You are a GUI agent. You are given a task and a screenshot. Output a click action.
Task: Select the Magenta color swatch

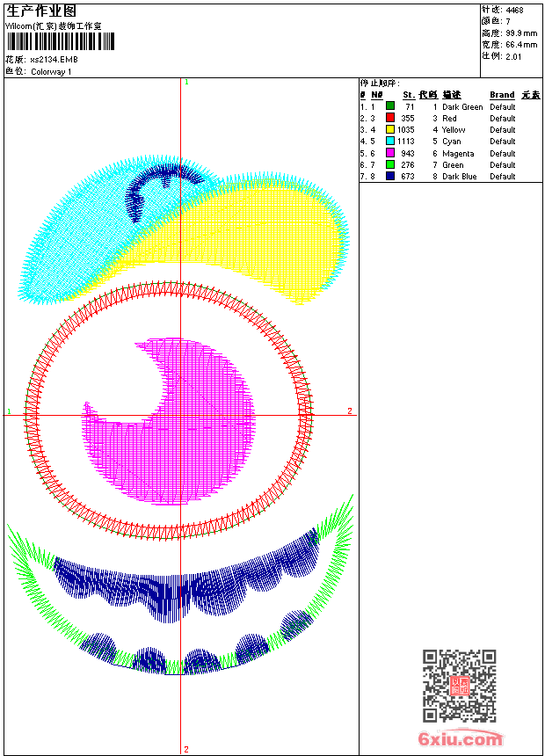(390, 153)
